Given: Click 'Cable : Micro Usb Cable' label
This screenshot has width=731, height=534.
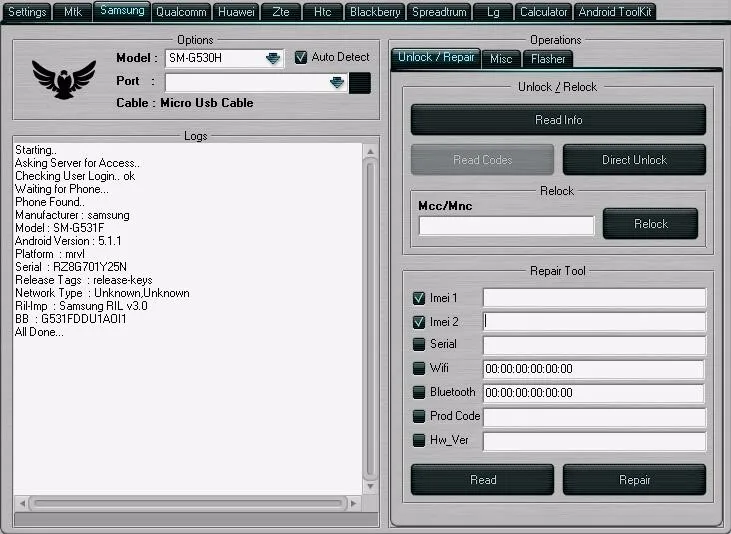Looking at the screenshot, I should pyautogui.click(x=185, y=103).
